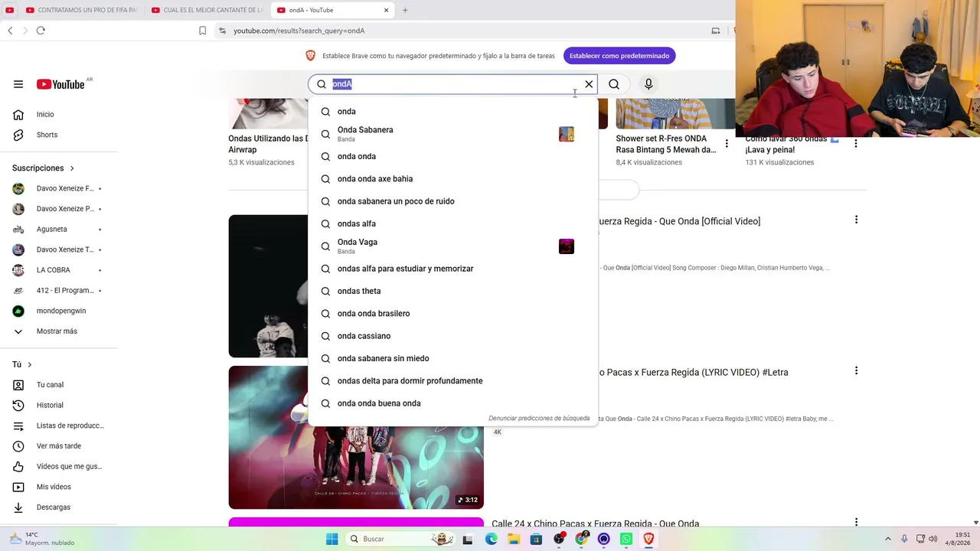Open a new browser tab
Screen dimensions: 980x551
pos(405,10)
